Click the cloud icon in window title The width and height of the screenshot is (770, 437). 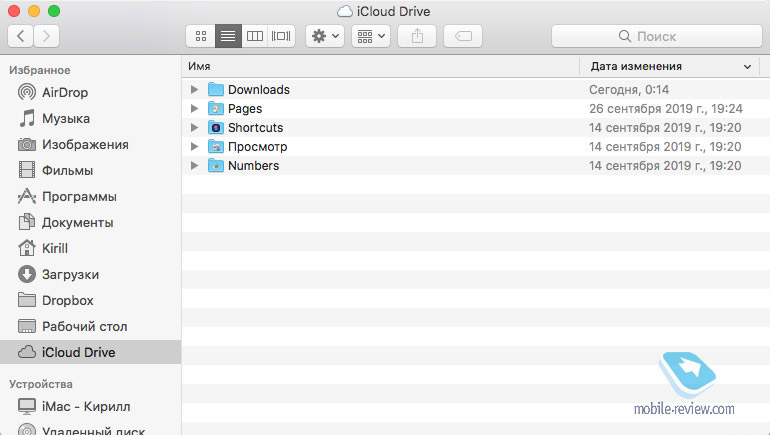tap(345, 11)
